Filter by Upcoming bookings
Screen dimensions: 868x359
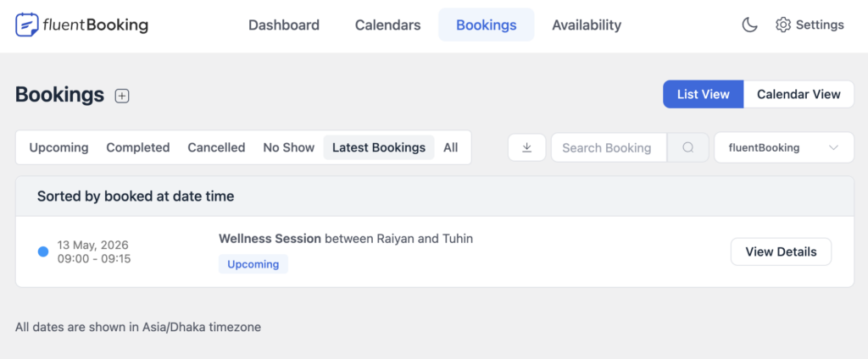tap(58, 147)
